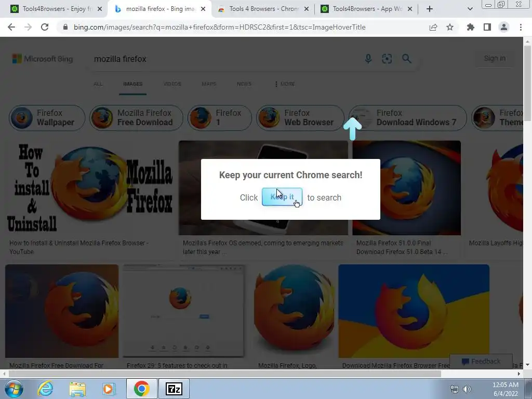Click the 'How to Install & Uninstall Mozilla Firefox Browser' caption
This screenshot has width=532, height=399.
[79, 247]
